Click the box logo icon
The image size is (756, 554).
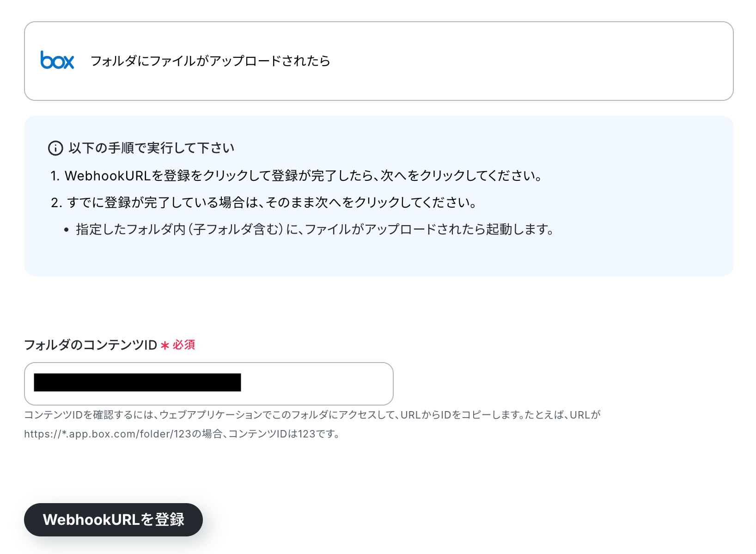(57, 61)
